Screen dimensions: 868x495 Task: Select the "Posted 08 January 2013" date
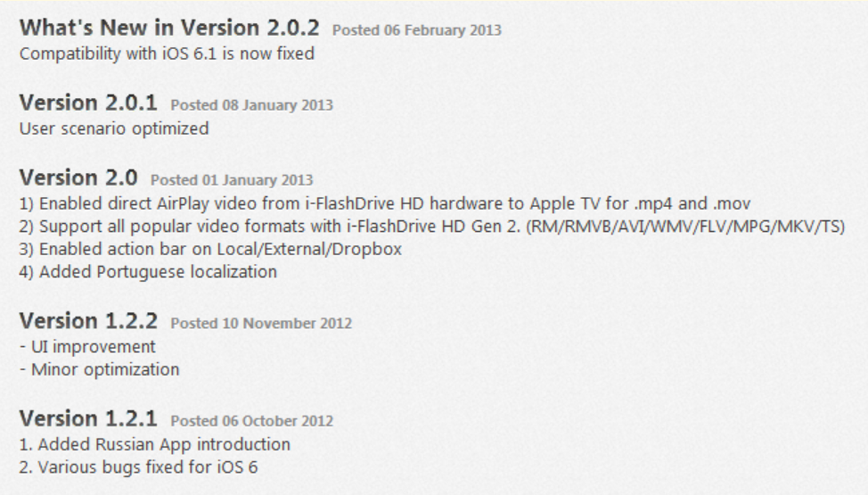tap(252, 105)
